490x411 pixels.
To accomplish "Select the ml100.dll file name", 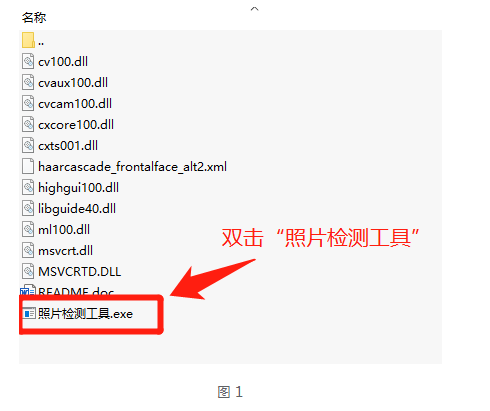I will 64,230.
